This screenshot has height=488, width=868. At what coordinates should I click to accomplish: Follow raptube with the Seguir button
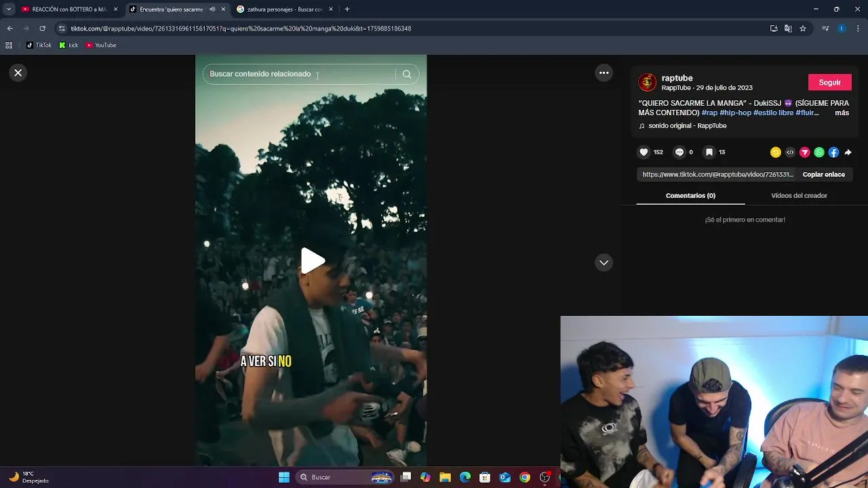click(829, 82)
